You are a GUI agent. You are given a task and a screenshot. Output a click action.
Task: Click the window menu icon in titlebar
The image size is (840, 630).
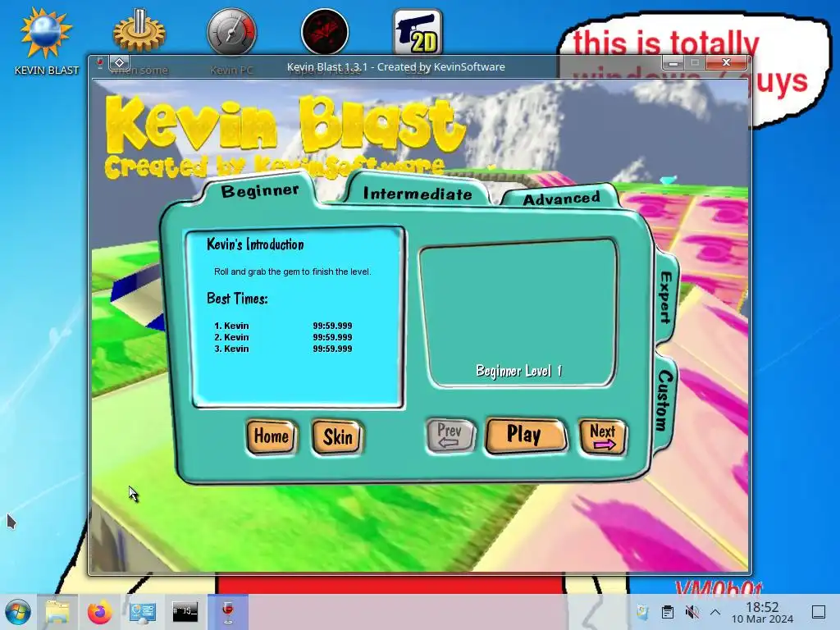pyautogui.click(x=99, y=63)
